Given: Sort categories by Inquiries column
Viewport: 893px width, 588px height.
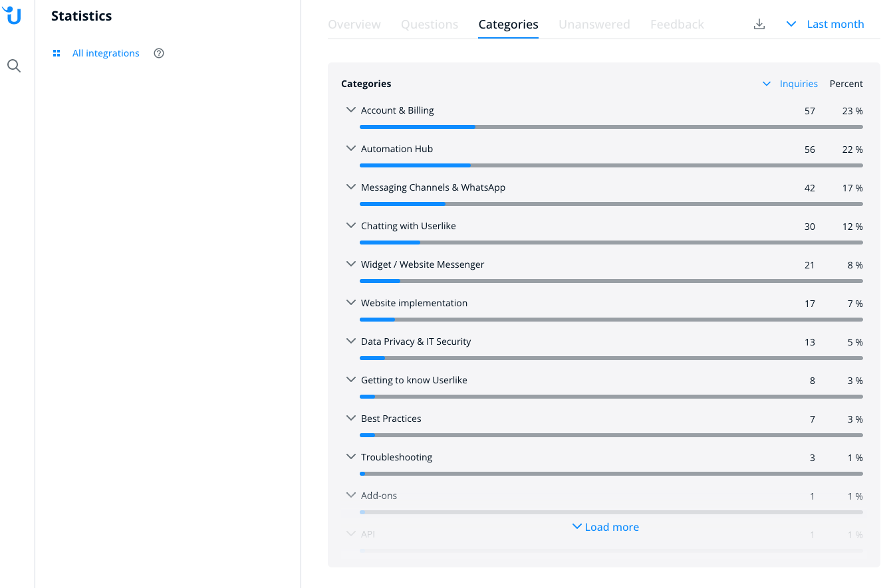Looking at the screenshot, I should pyautogui.click(x=799, y=84).
